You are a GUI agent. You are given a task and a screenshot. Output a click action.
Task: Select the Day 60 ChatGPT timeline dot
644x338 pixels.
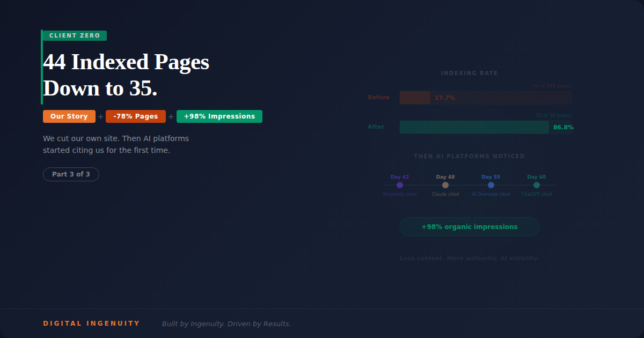(x=536, y=185)
